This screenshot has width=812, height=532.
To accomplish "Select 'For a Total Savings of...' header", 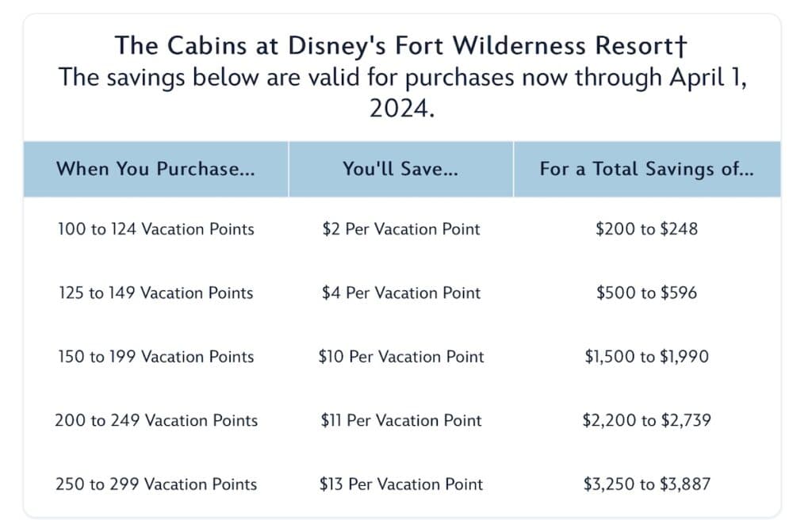I will click(647, 169).
